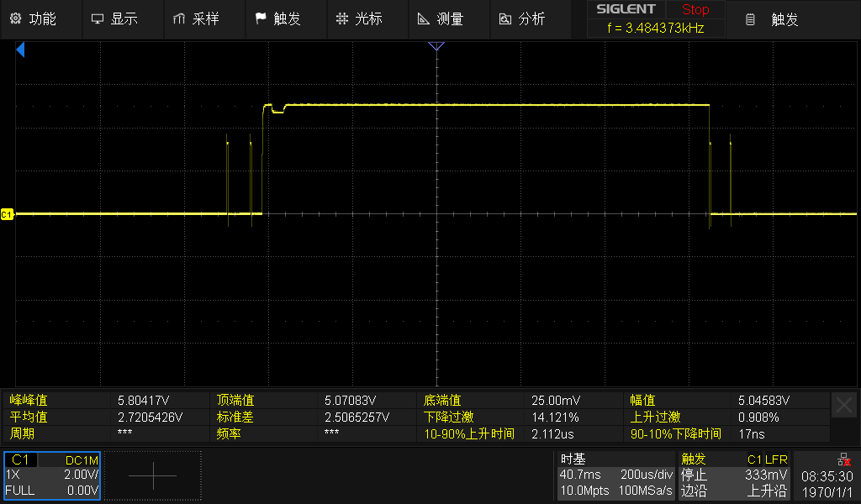Open the 光标 cursors menu
Viewport: 861px width, 504px height.
click(x=359, y=18)
